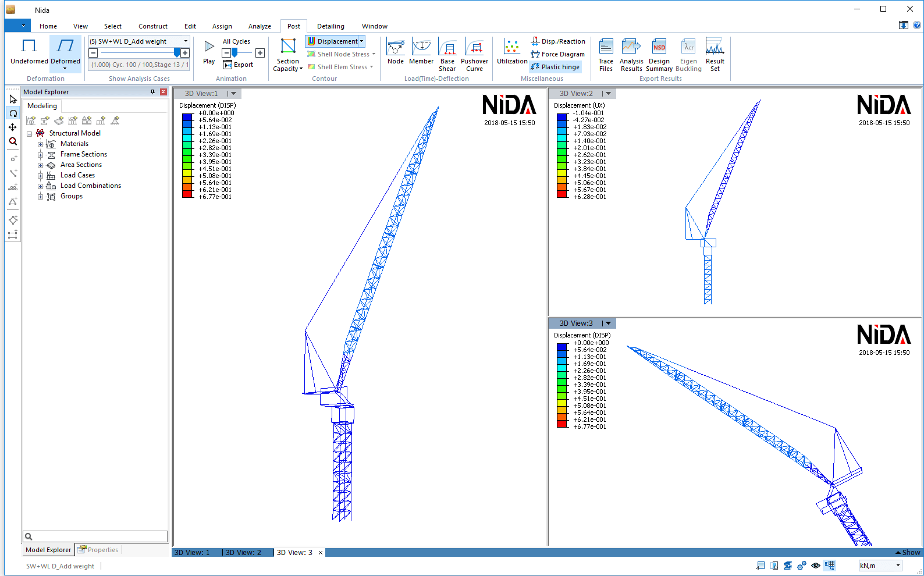The image size is (924, 576).
Task: Switch to the 3D View: 1 bottom tab
Action: pyautogui.click(x=192, y=553)
